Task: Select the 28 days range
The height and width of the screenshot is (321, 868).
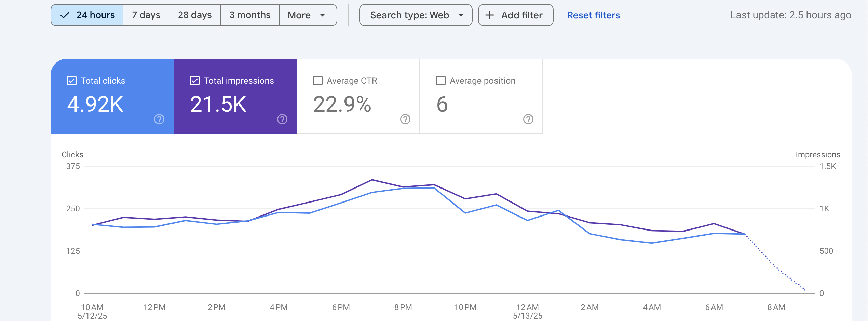Action: 195,15
